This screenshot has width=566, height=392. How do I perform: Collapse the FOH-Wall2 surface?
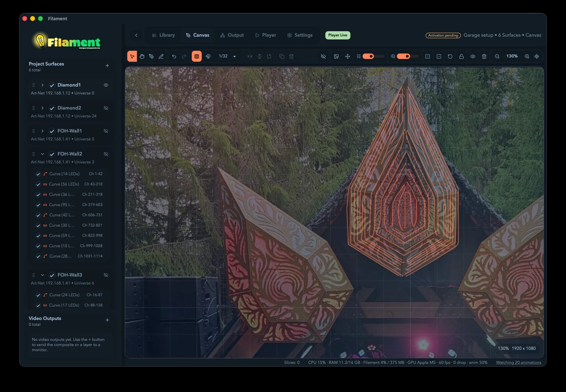click(x=42, y=154)
